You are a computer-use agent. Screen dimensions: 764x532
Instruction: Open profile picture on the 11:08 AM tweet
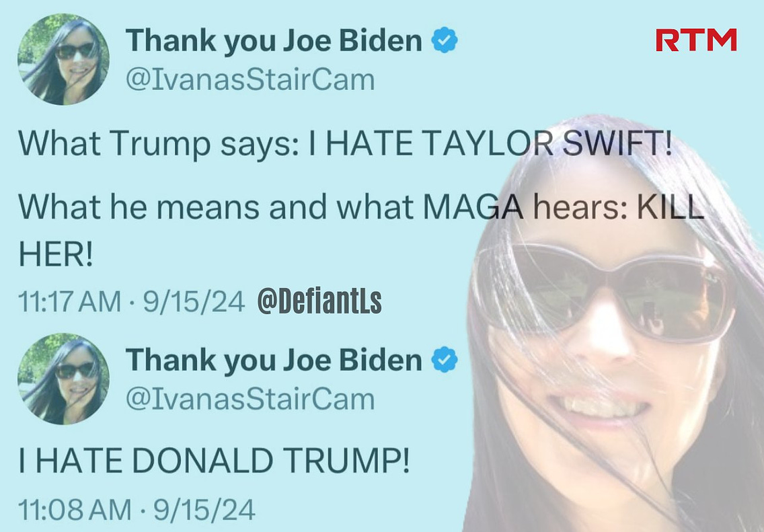(x=63, y=379)
